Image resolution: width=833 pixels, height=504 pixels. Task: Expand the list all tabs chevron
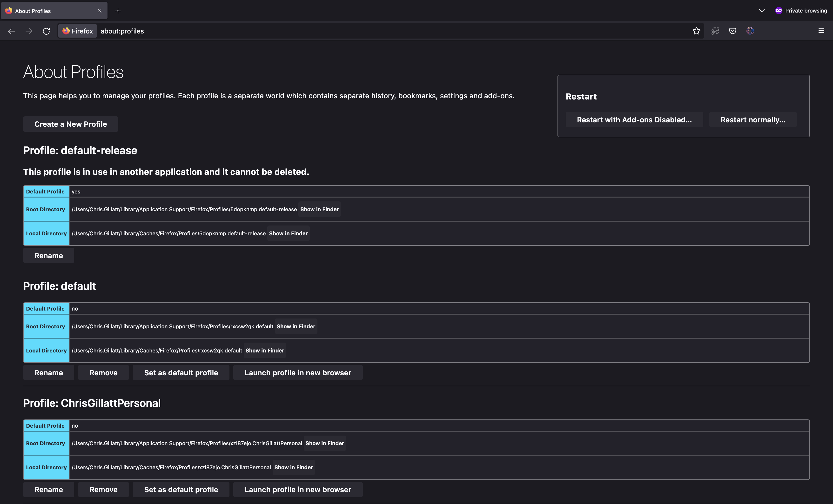[x=761, y=10]
